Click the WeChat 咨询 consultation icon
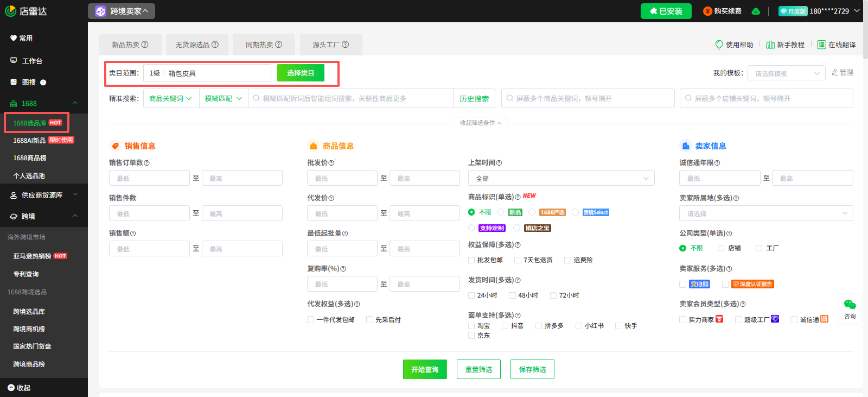Viewport: 868px width, 397px height. click(x=850, y=305)
